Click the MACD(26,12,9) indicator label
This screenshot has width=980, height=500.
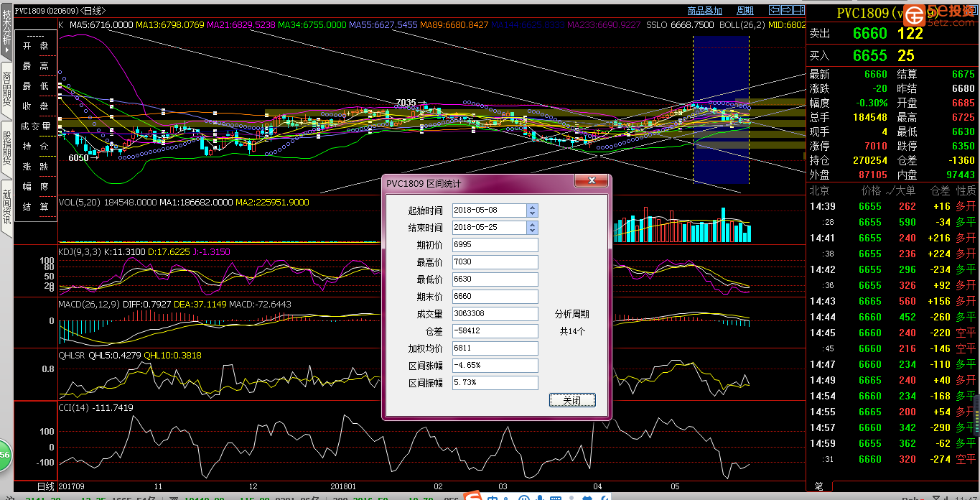89,305
